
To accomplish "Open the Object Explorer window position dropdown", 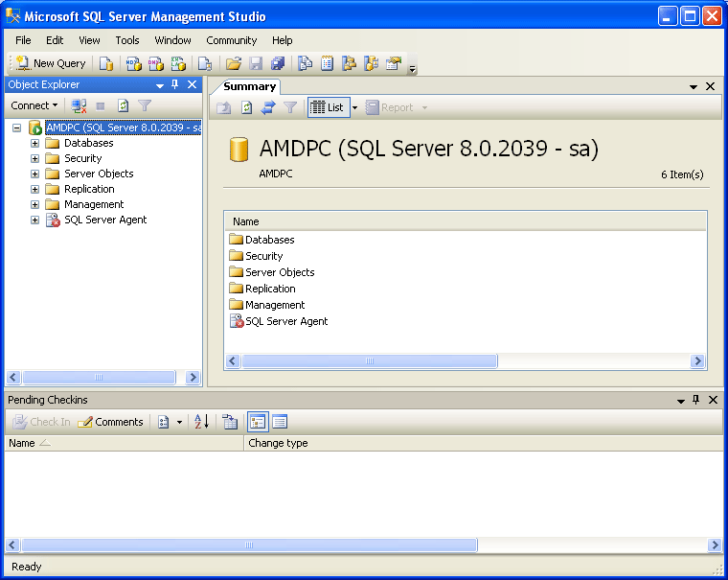I will (x=160, y=85).
